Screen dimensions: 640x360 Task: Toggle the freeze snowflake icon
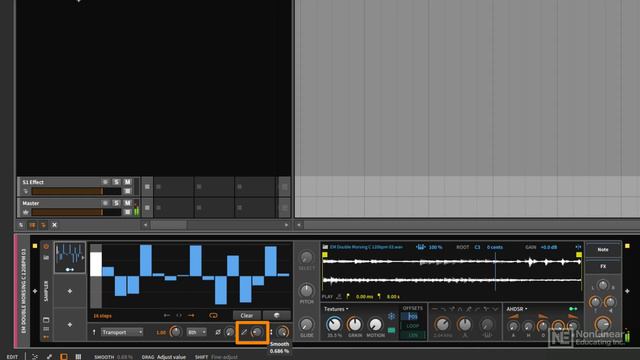[391, 316]
